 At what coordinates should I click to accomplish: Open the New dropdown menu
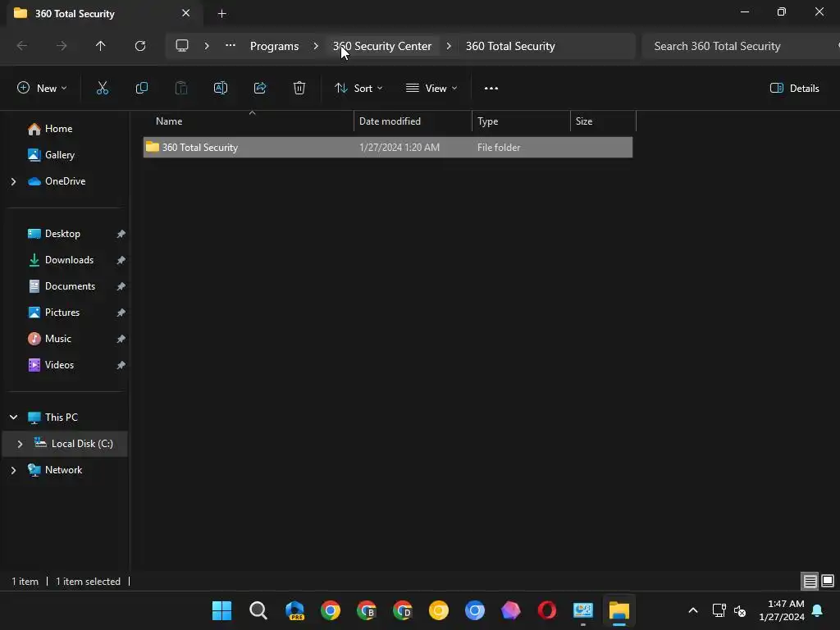coord(42,89)
